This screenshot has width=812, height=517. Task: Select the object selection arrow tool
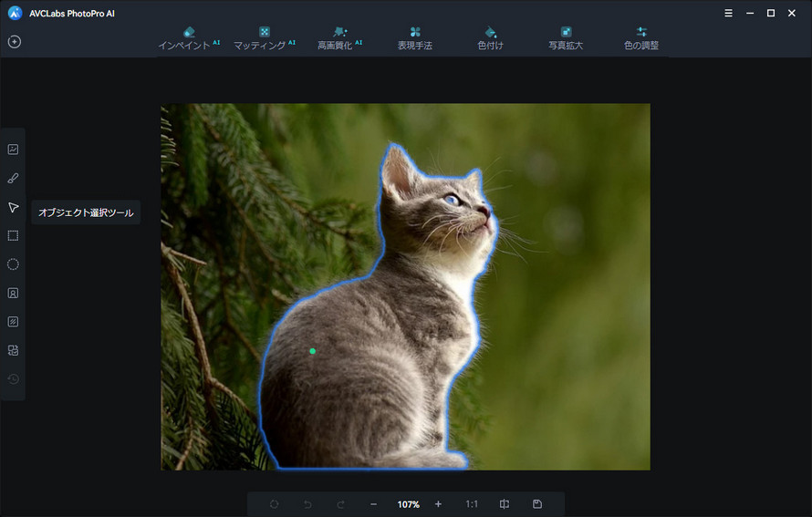pyautogui.click(x=13, y=208)
